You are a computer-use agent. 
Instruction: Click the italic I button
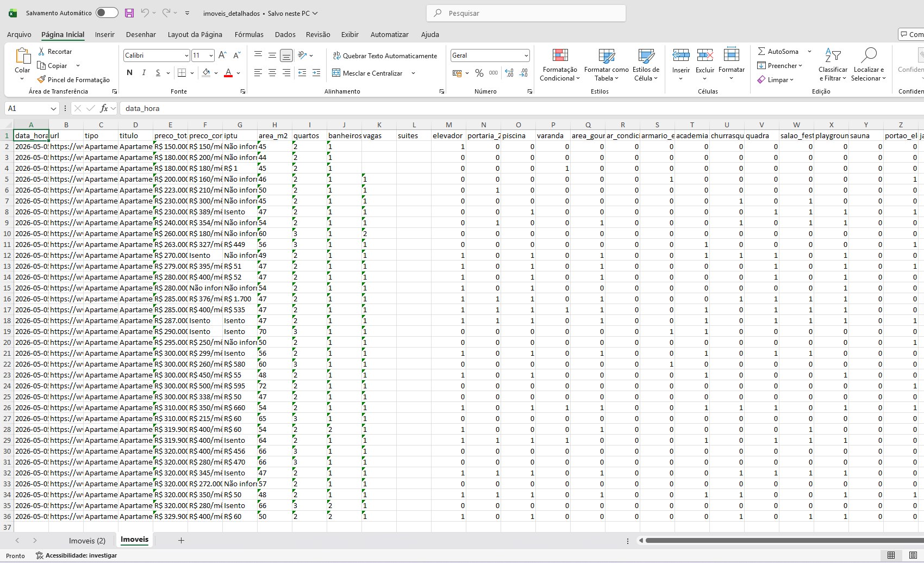(x=143, y=72)
